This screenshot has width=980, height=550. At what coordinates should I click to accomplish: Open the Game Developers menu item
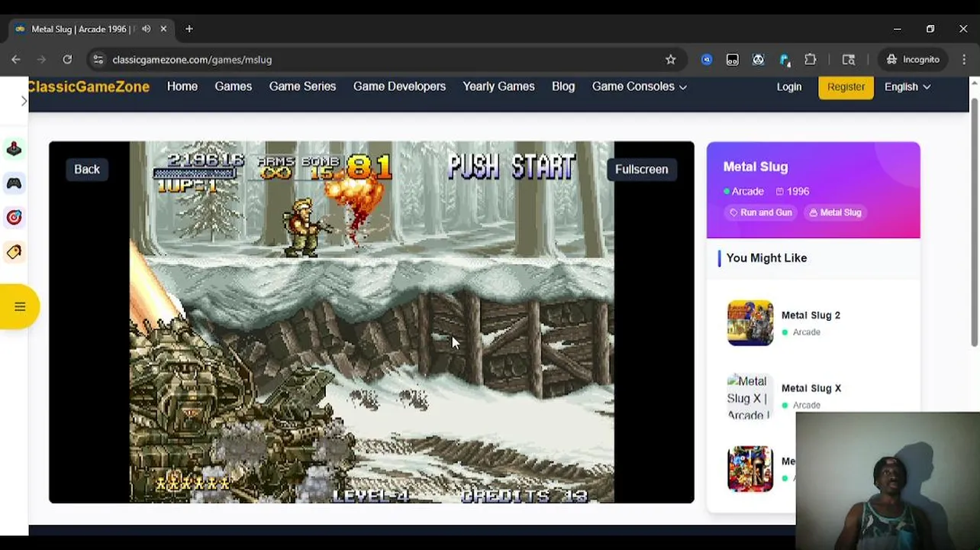tap(399, 86)
